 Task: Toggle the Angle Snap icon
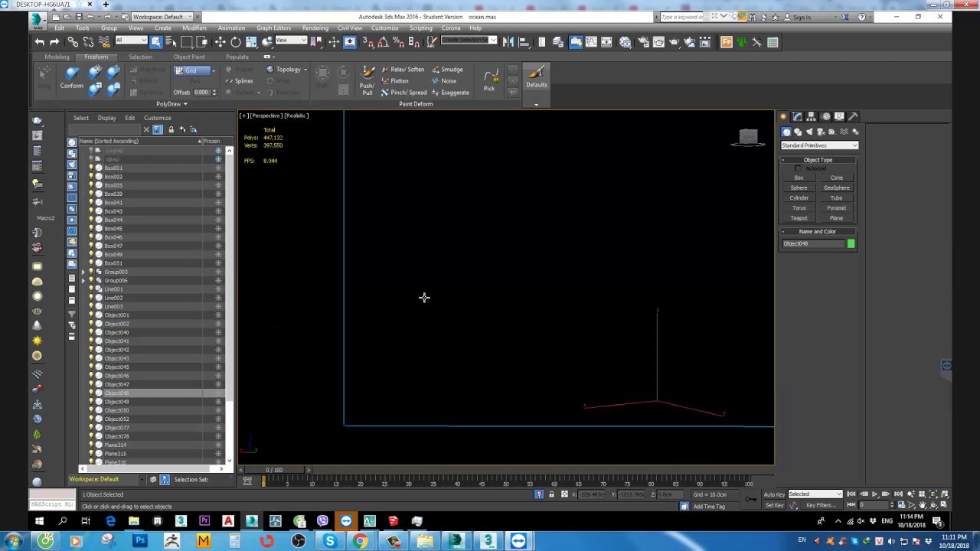382,42
